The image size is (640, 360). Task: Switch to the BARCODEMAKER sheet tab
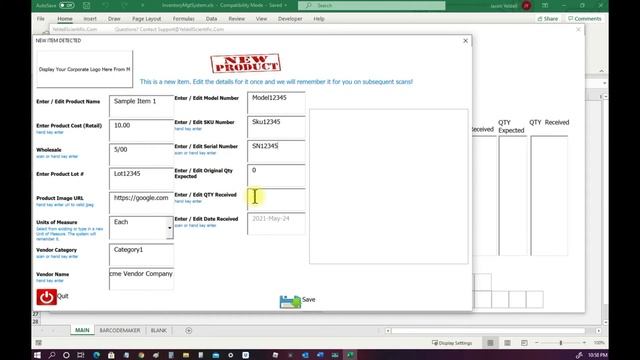[120, 330]
